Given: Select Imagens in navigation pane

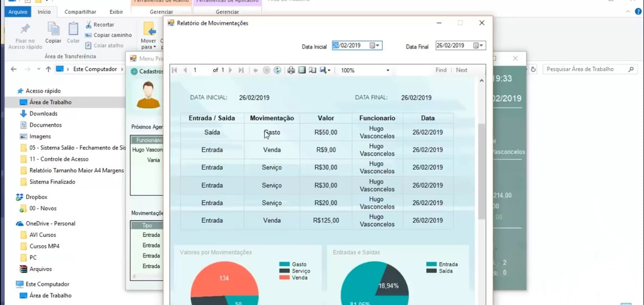Looking at the screenshot, I should pos(40,136).
